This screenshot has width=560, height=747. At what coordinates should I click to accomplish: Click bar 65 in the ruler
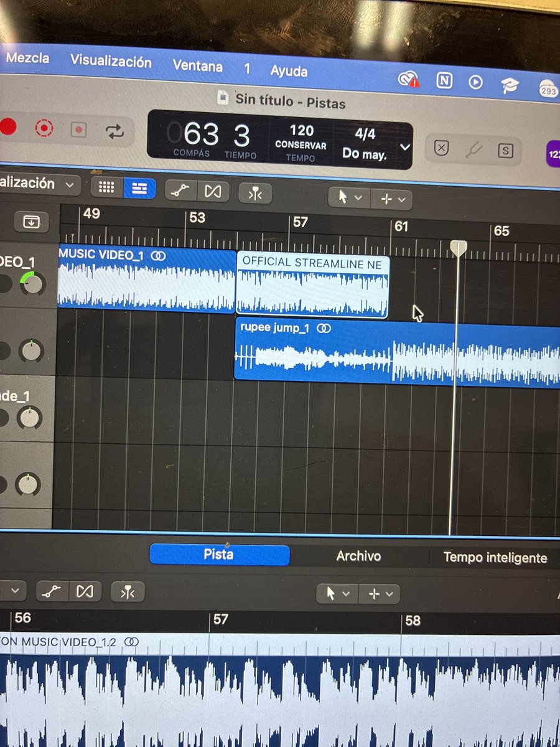(502, 231)
